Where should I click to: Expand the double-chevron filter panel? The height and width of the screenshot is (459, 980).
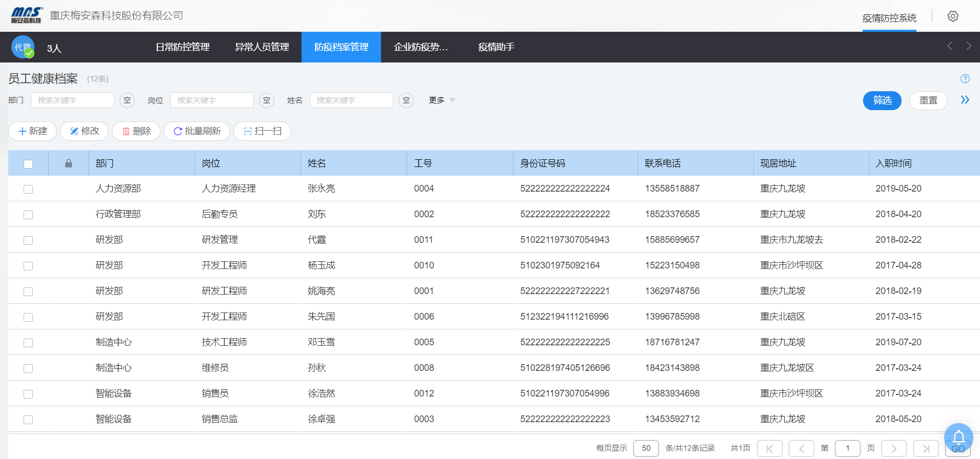click(965, 100)
